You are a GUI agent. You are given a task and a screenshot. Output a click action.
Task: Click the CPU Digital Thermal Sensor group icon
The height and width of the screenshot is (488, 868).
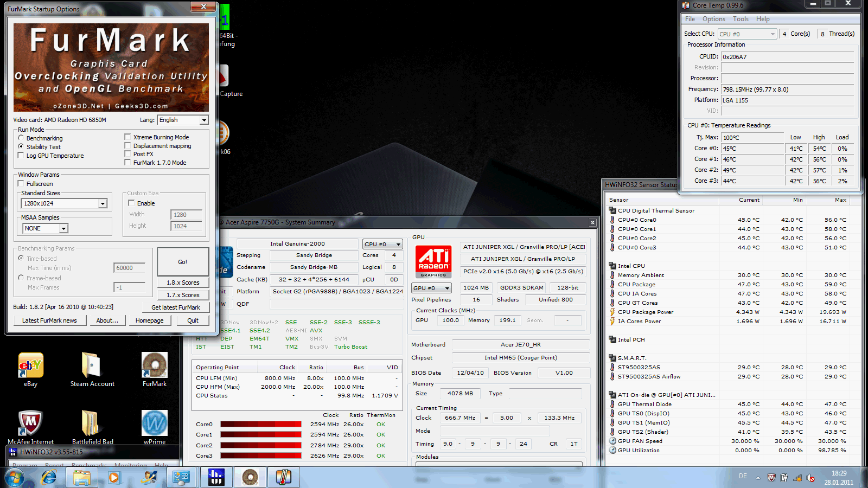[612, 210]
